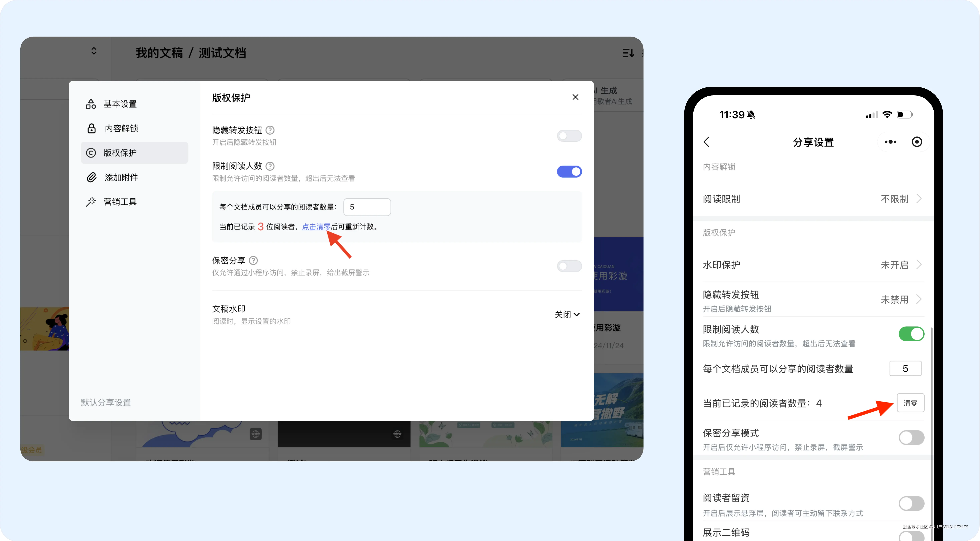Click help icon beside 隐藏转发按钮
The image size is (980, 541).
pyautogui.click(x=270, y=130)
